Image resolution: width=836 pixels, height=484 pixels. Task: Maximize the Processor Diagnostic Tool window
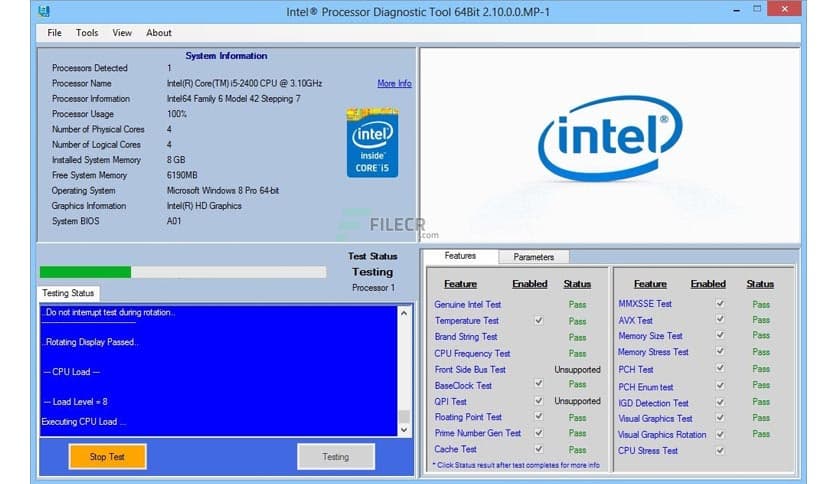(757, 9)
